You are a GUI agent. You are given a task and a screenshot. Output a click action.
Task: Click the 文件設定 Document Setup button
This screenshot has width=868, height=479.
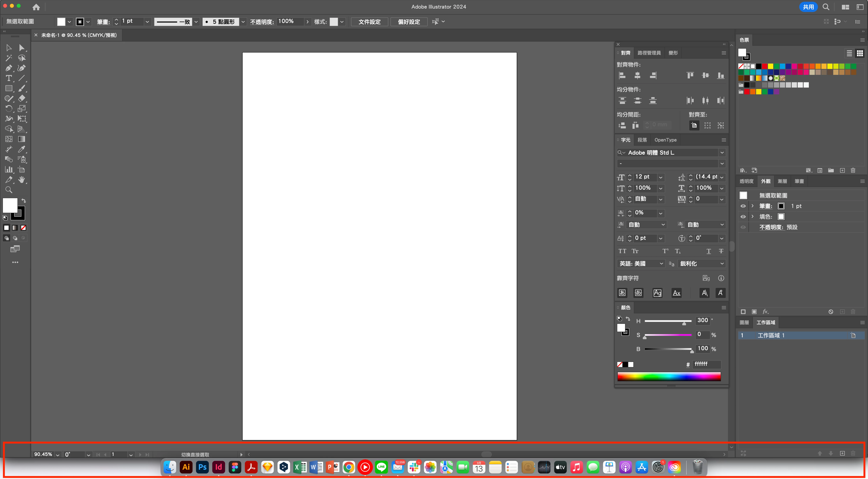click(x=369, y=22)
